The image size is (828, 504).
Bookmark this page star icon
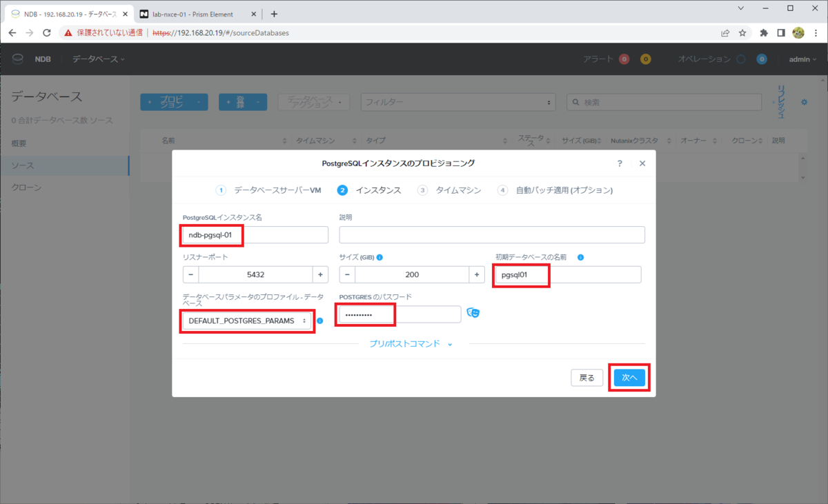coord(742,32)
